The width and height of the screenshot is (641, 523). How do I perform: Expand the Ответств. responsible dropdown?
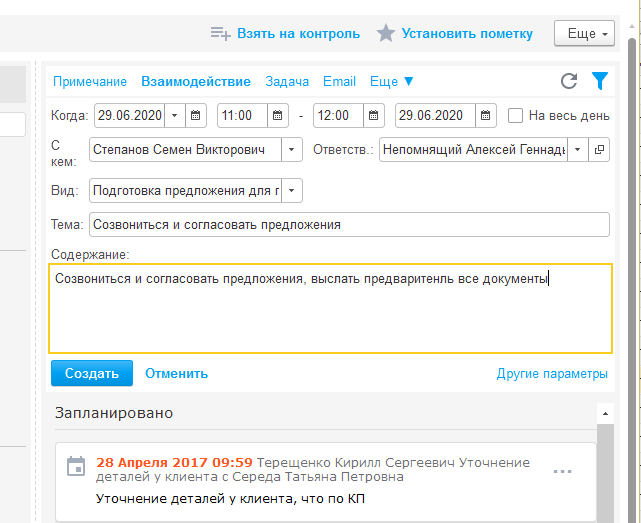(578, 150)
